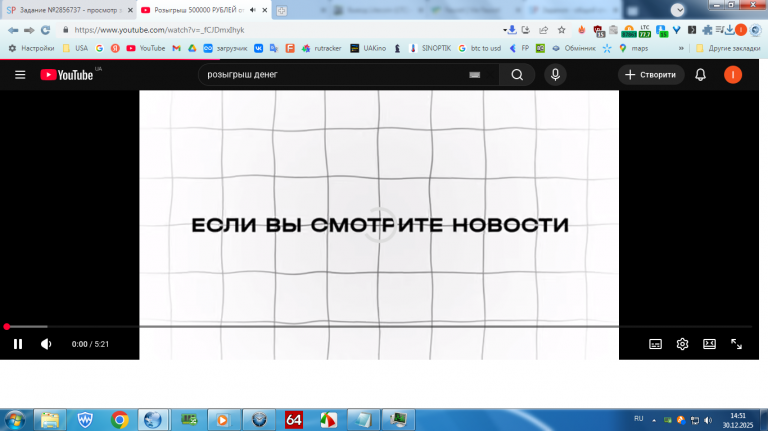Launch Chrome from the taskbar

(120, 420)
